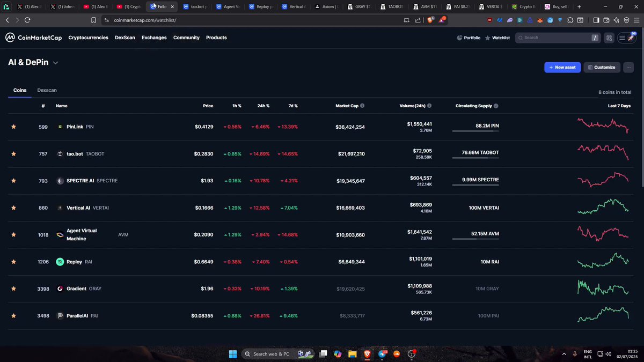The image size is (644, 362).
Task: Click the scan icon next to search
Action: 609,38
